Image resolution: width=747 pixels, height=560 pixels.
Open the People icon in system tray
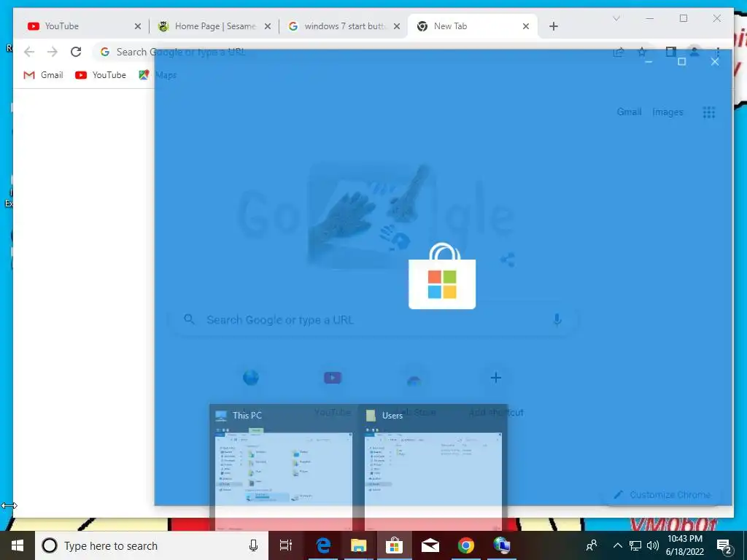point(592,545)
